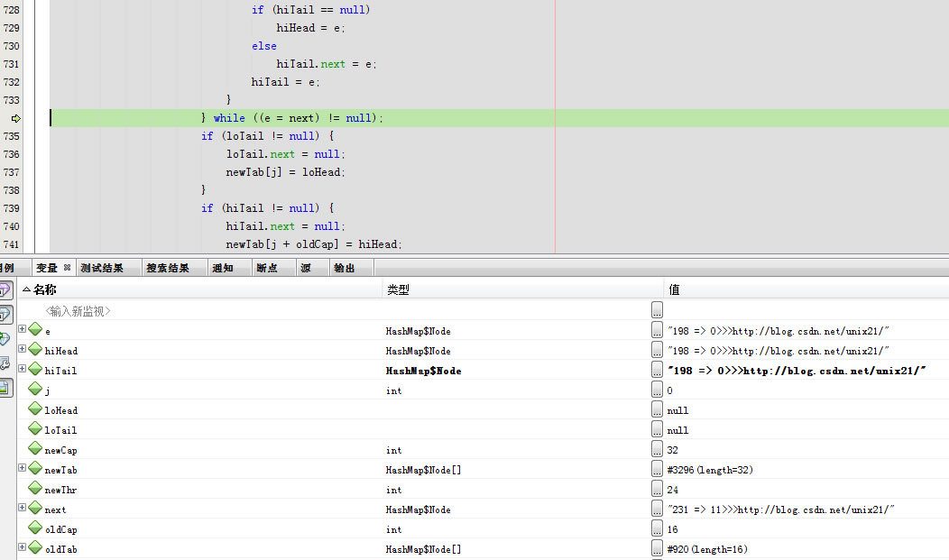Click the green diamond icon of loTail
The image size is (949, 560).
(35, 428)
